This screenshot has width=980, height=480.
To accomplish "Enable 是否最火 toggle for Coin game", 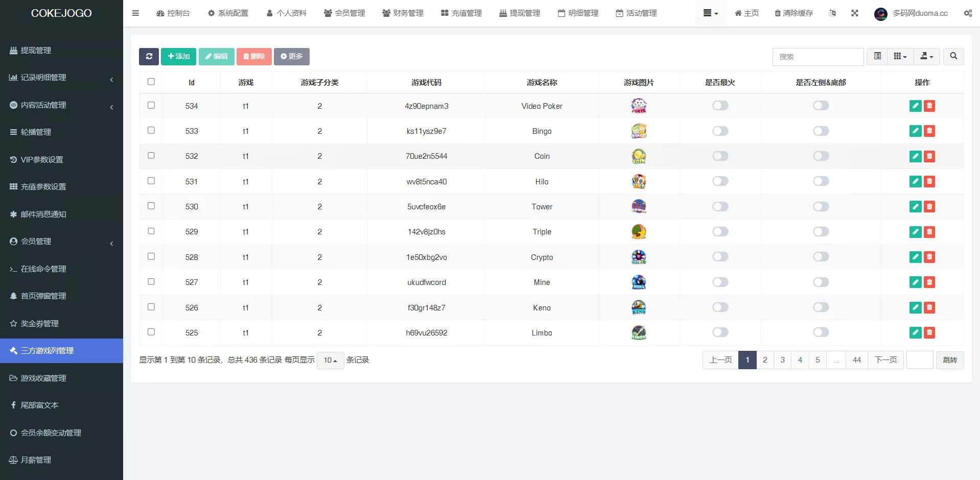I will (x=720, y=156).
